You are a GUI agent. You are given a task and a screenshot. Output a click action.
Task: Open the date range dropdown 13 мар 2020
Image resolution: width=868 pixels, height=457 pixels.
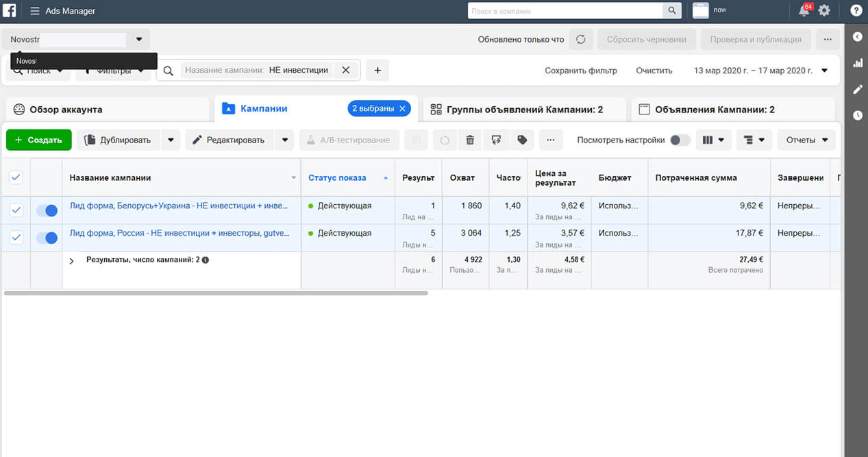click(x=760, y=71)
